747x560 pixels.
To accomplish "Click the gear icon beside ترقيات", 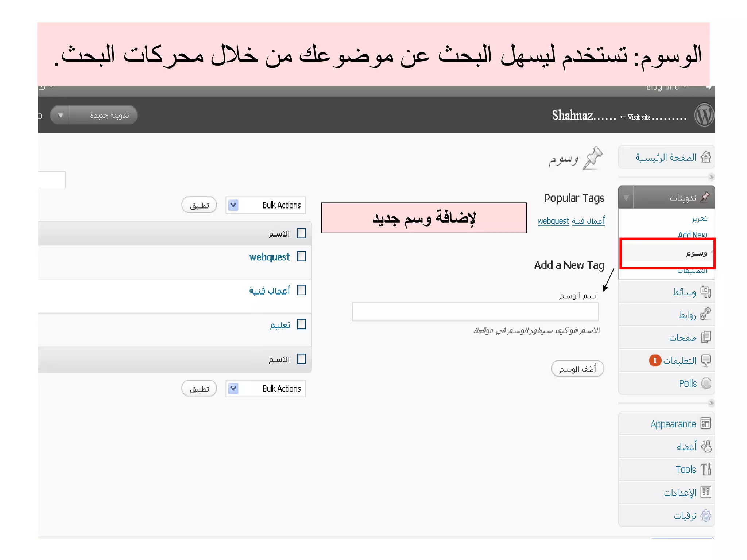I will [706, 516].
